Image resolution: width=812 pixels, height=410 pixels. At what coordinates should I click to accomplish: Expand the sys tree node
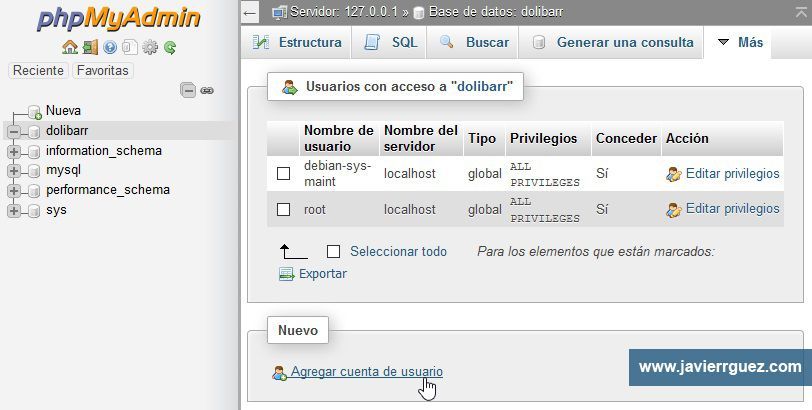pos(14,211)
